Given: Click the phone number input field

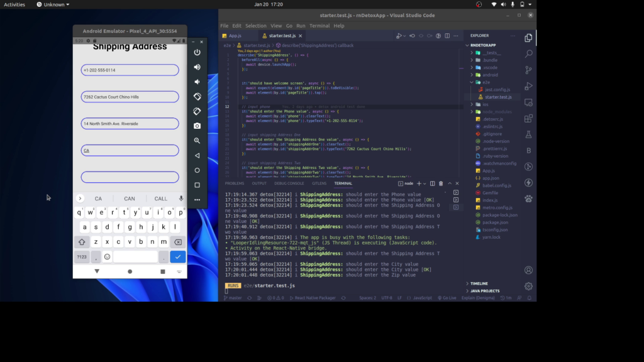Looking at the screenshot, I should (x=130, y=70).
